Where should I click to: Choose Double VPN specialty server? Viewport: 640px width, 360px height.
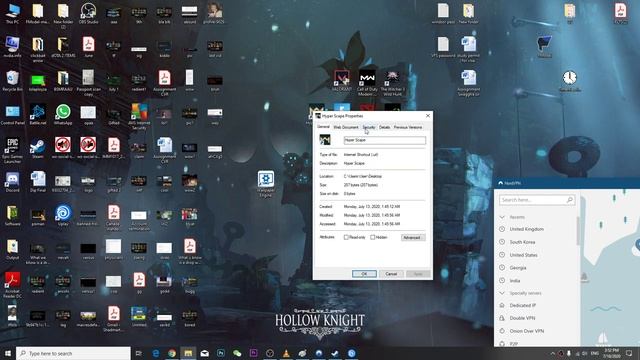(522, 318)
